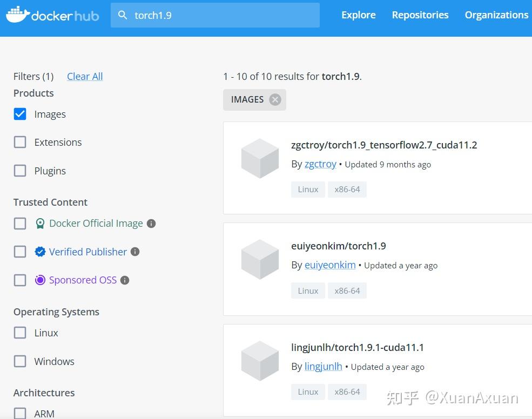This screenshot has height=419, width=532.
Task: Remove the IMAGES filter chip via X
Action: pyautogui.click(x=275, y=99)
